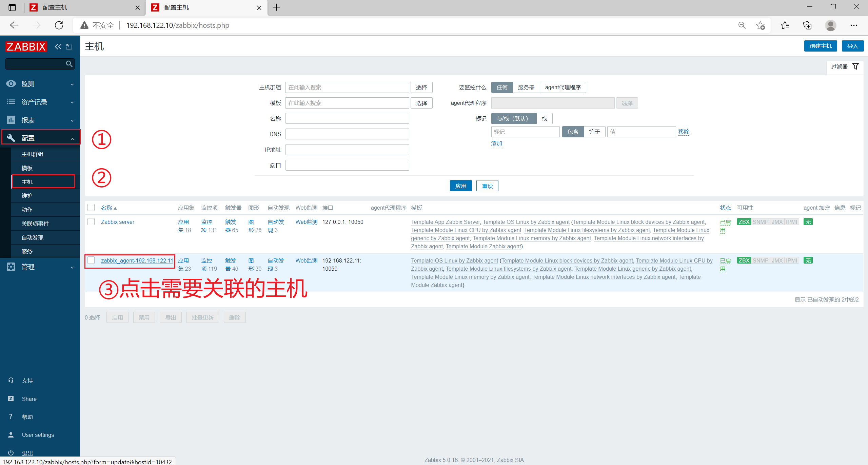Screen dimensions: 868x465
Task: Click the 创建主机 button
Action: (x=821, y=46)
